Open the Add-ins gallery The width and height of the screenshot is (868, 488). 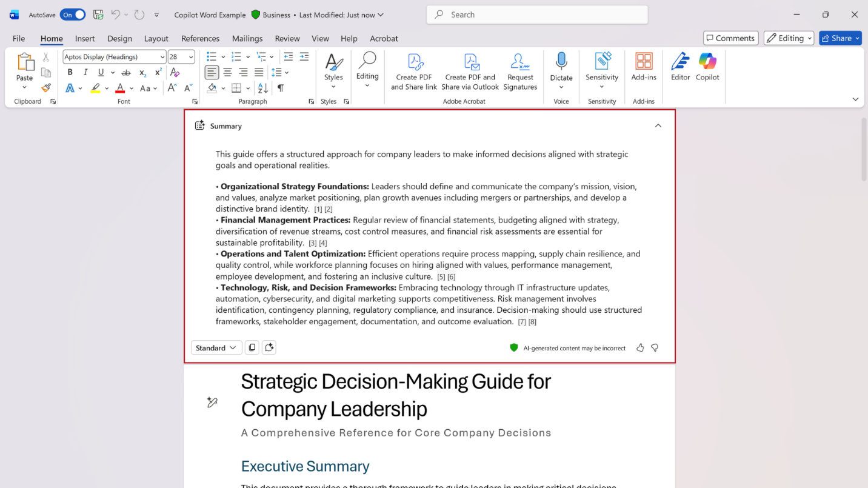(x=644, y=67)
